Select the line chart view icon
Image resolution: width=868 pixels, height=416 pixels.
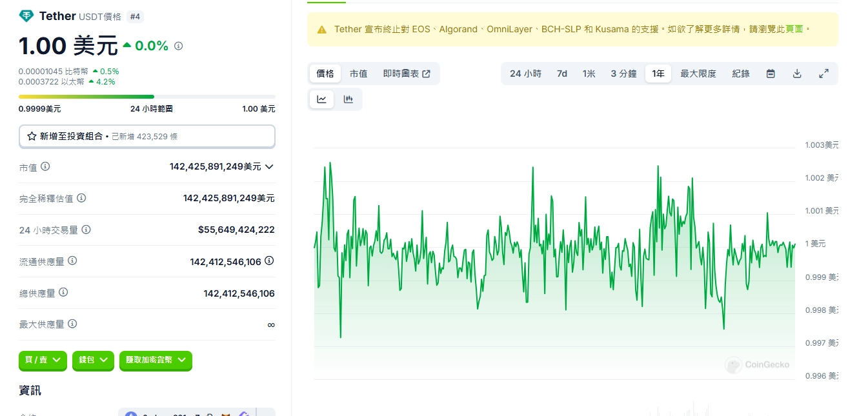(321, 99)
